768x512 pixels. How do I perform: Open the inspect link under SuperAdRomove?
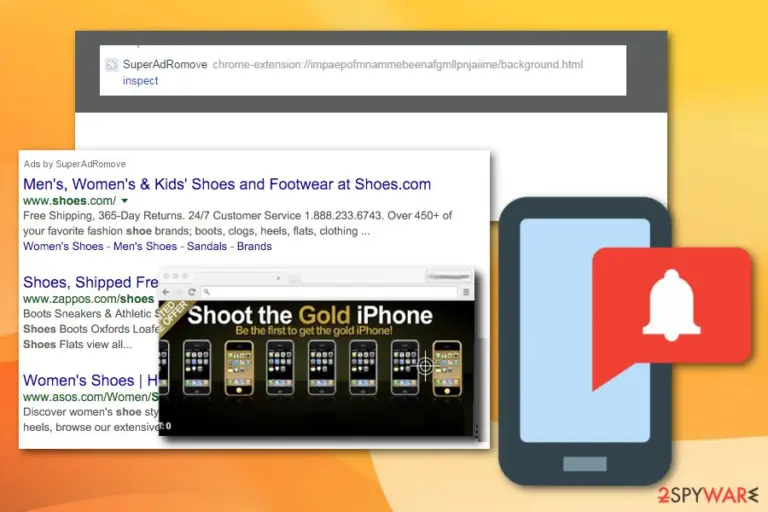[x=140, y=81]
